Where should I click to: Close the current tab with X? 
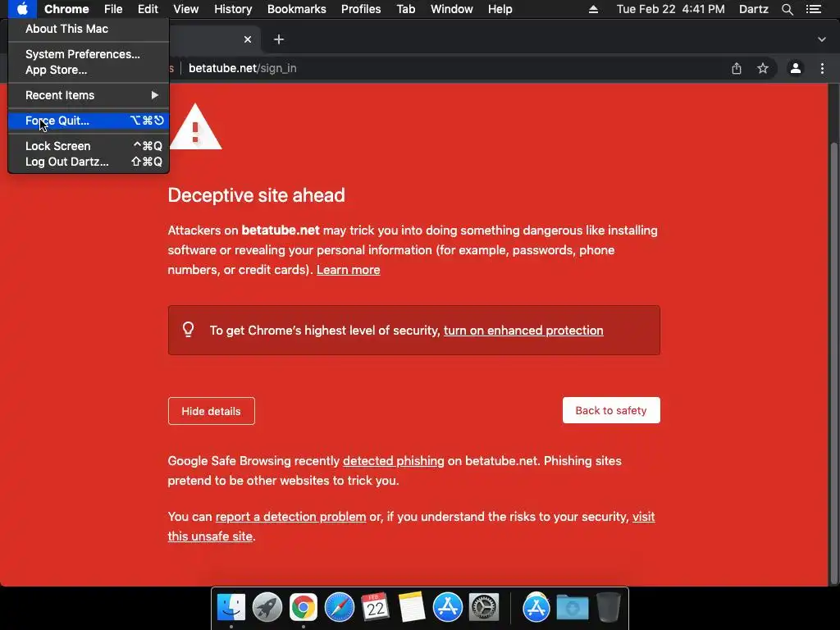pyautogui.click(x=248, y=39)
